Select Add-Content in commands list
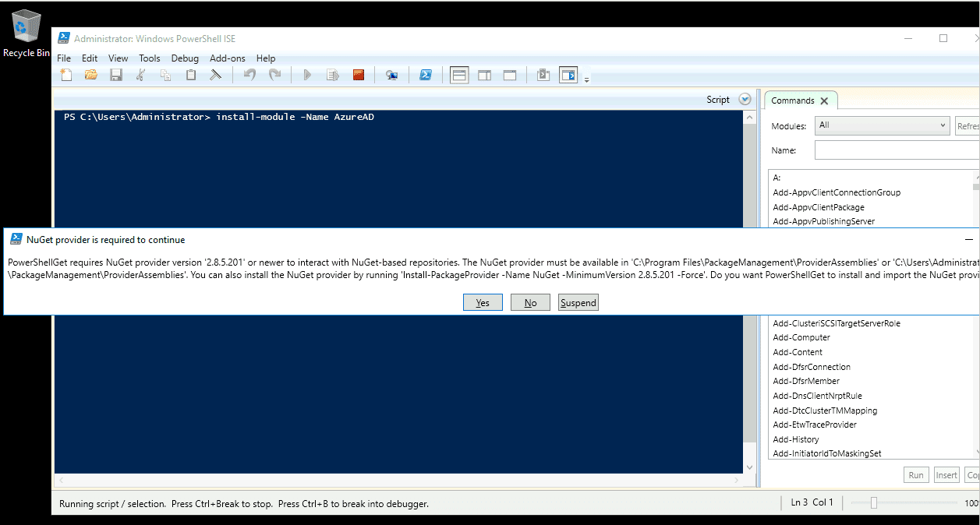This screenshot has width=980, height=525. (798, 352)
